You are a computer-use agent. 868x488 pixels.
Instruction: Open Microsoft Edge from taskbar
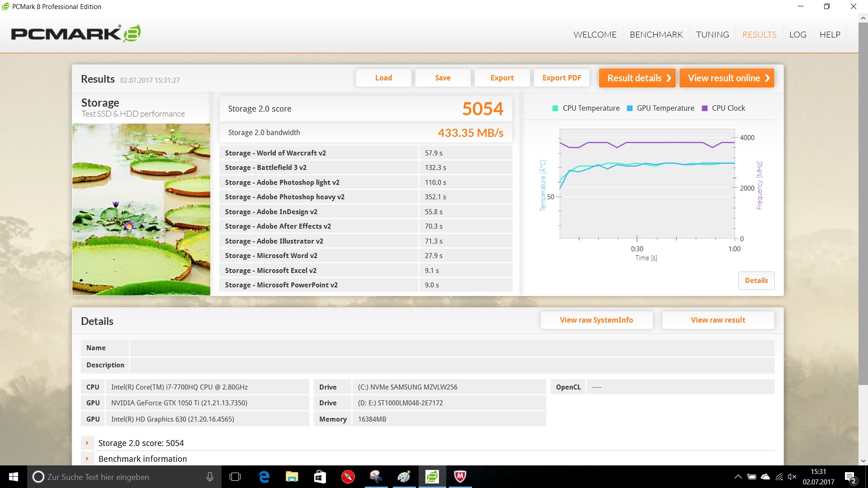(x=264, y=477)
